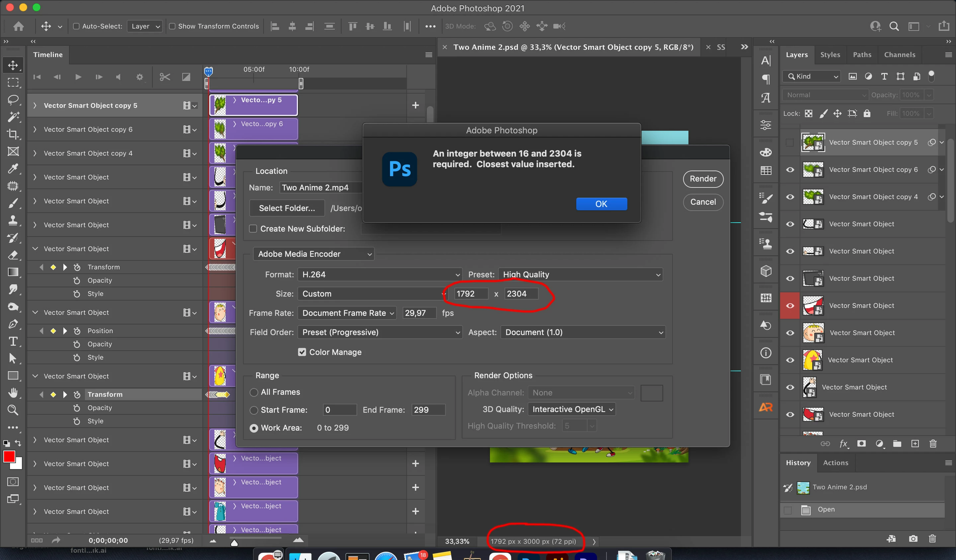Open the Format H.264 dropdown
This screenshot has height=560, width=956.
(x=379, y=274)
